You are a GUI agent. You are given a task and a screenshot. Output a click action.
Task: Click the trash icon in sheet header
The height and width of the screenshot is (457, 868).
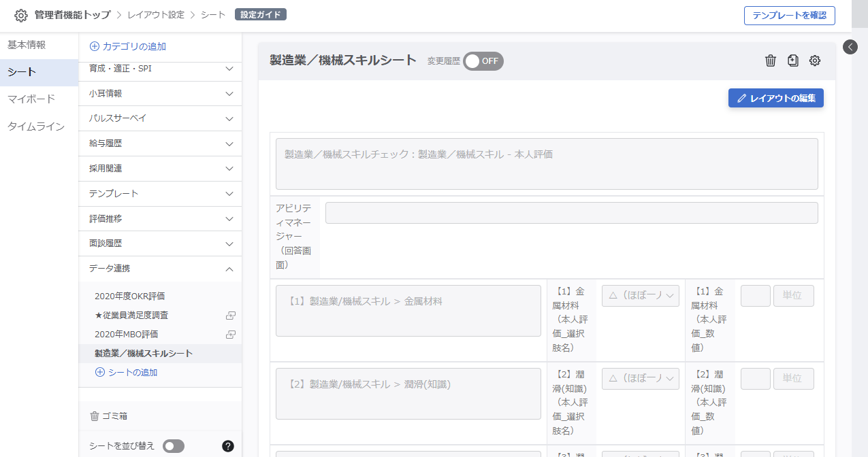coord(771,61)
